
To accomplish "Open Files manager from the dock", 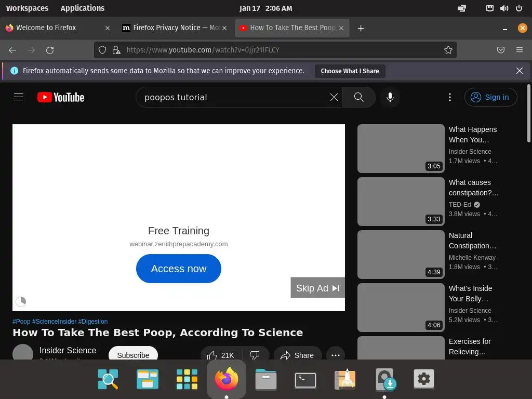I will click(265, 379).
